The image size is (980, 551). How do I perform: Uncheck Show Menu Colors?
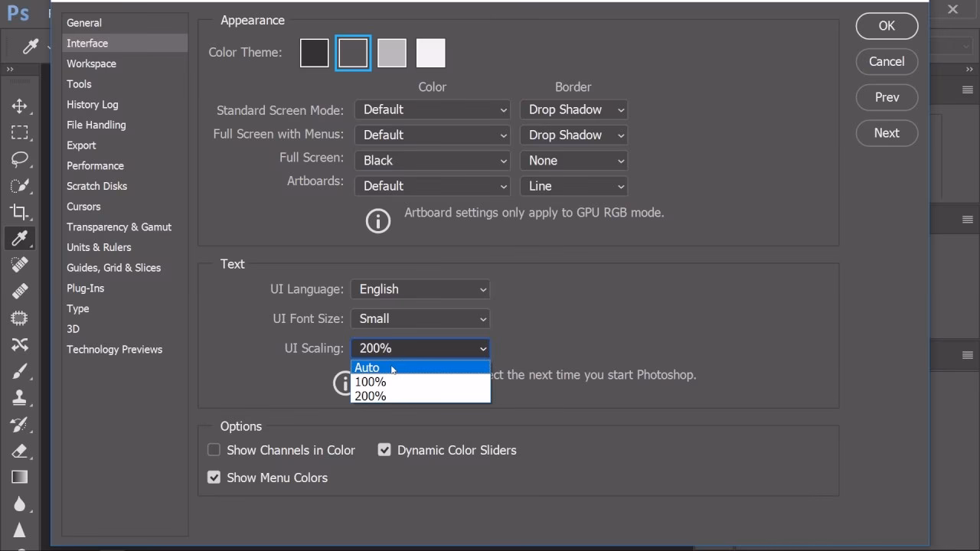click(214, 477)
